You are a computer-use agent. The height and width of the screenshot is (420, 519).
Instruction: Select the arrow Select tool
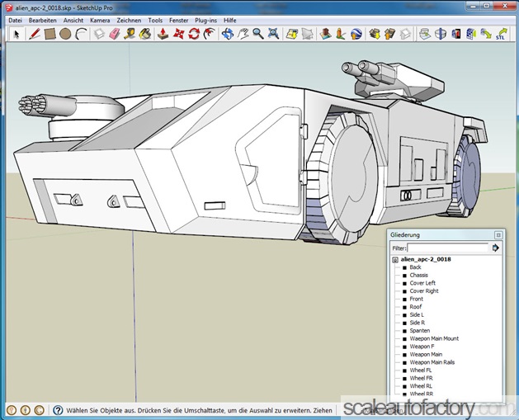pos(17,34)
